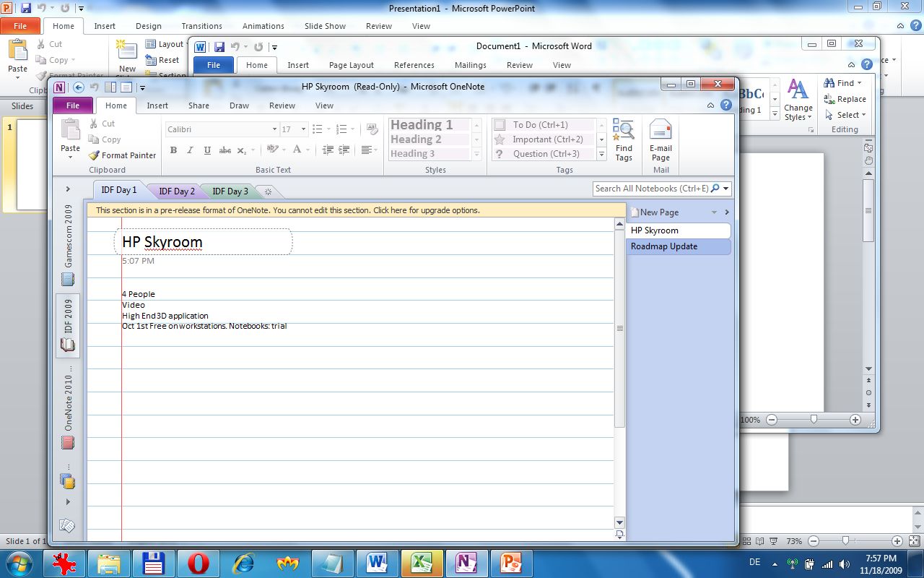Toggle bold formatting in Basic Text group
Viewport: 924px width, 578px height.
click(x=173, y=150)
